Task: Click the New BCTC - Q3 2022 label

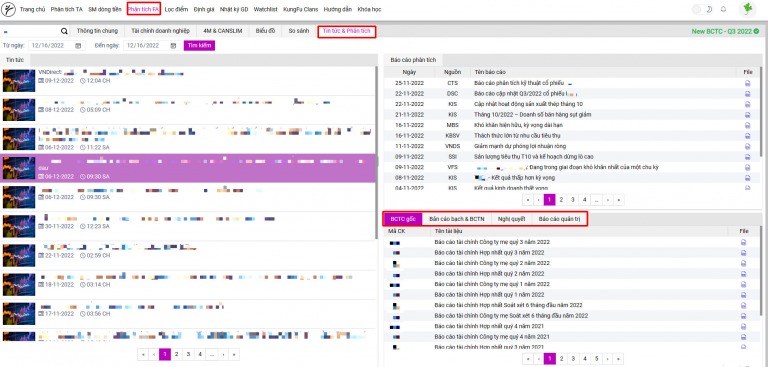Action: click(725, 31)
